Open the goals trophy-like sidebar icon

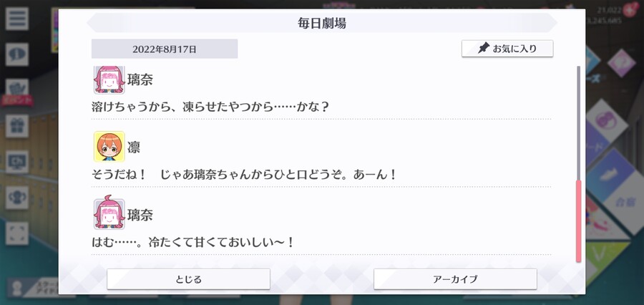coord(17,198)
